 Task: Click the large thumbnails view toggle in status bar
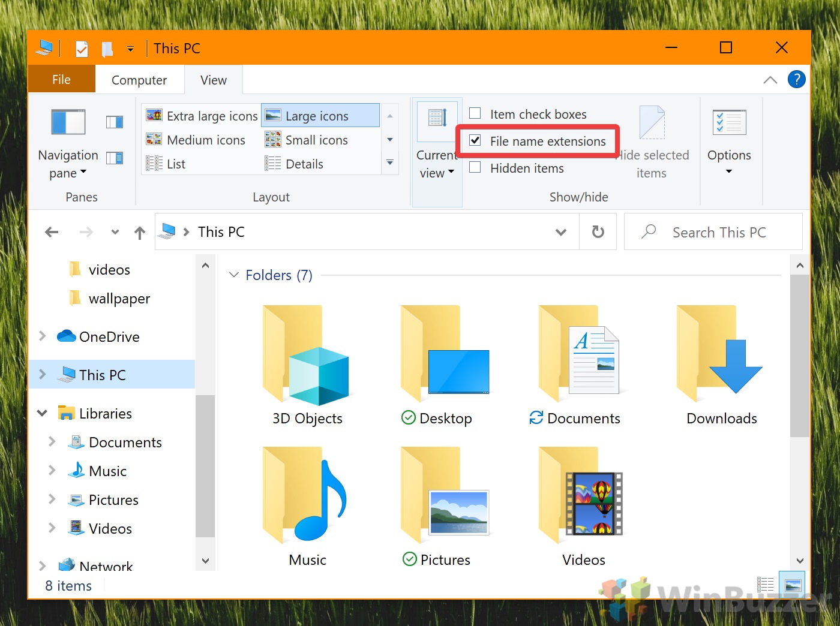(x=792, y=585)
